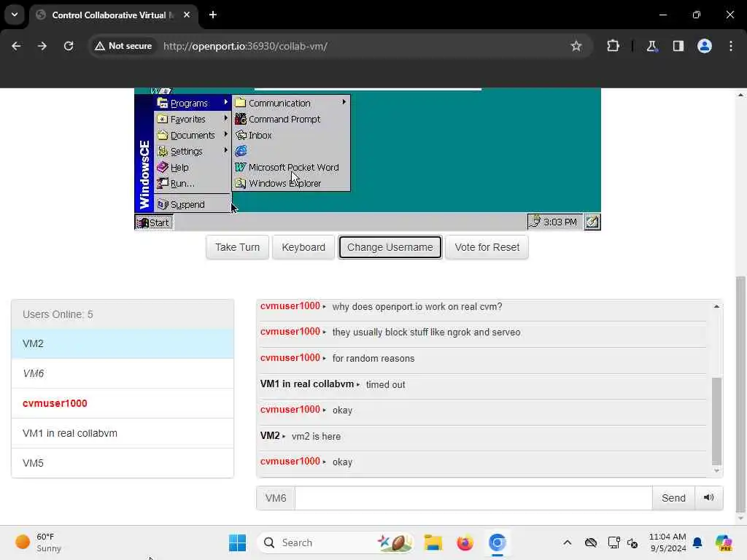Click the VM tray connection icon

(x=535, y=222)
